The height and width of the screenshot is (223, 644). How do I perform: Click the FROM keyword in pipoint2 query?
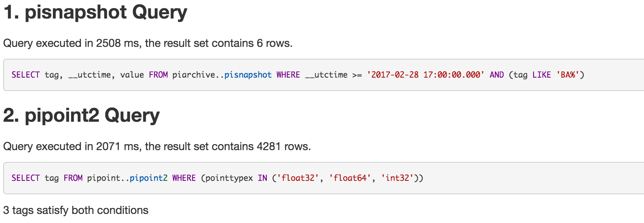tap(73, 178)
